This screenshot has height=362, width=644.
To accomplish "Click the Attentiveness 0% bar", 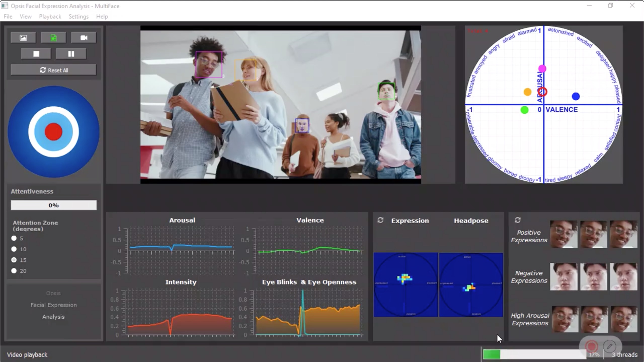I will tap(53, 205).
